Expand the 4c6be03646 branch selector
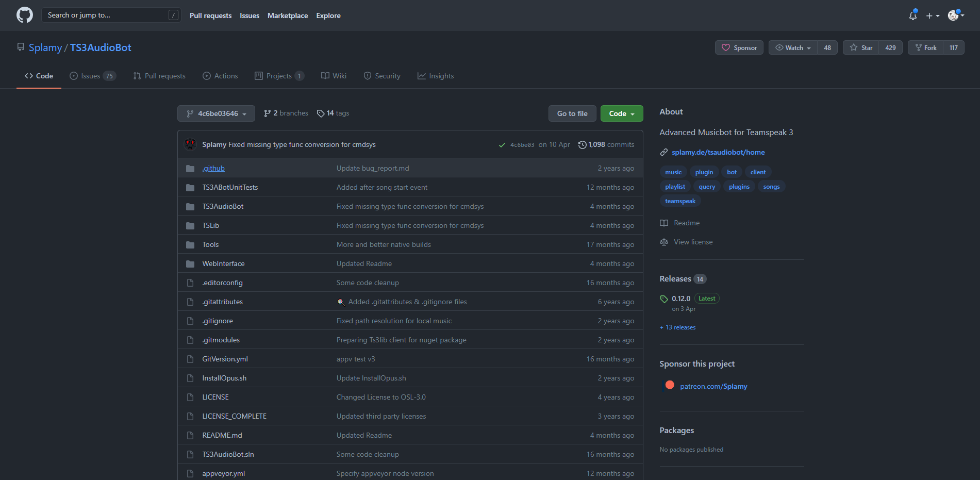Viewport: 980px width, 480px height. pos(216,113)
